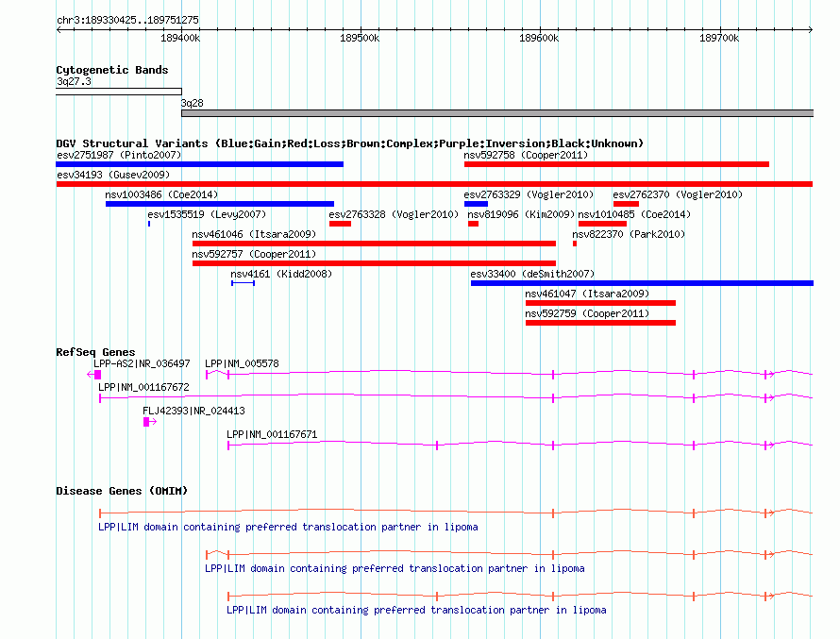840x639 pixels.
Task: Click the nsv4161 (Kidd2008) blue interval glyph
Action: point(244,283)
